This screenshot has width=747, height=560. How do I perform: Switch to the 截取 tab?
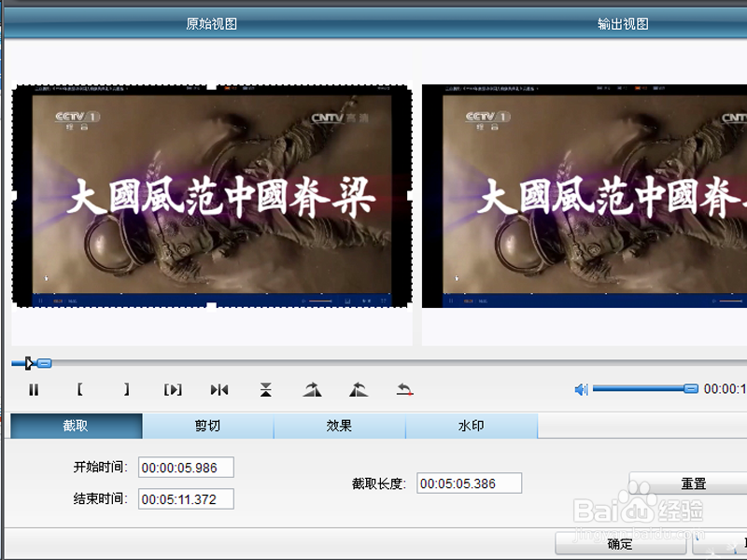click(77, 426)
